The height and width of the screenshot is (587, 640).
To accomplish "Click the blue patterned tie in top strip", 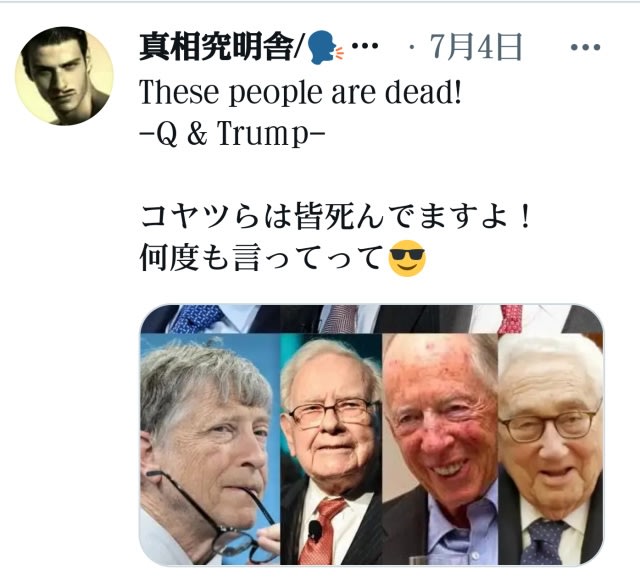I will point(197,318).
